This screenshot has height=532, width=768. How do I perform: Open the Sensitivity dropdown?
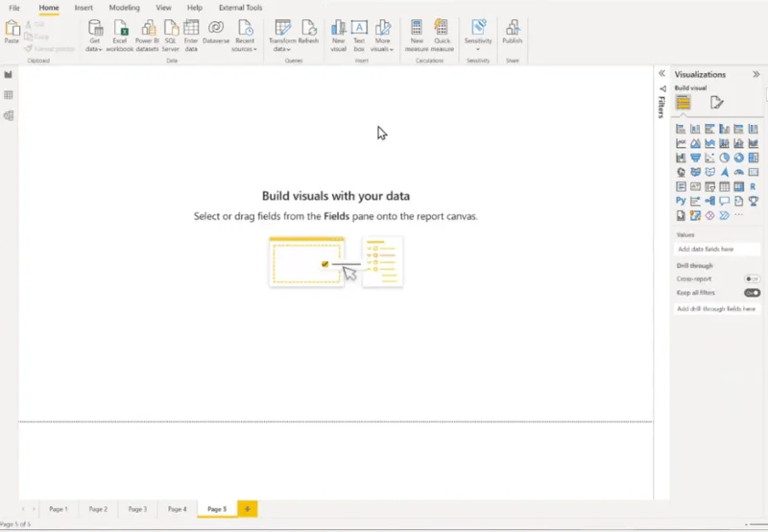[478, 36]
